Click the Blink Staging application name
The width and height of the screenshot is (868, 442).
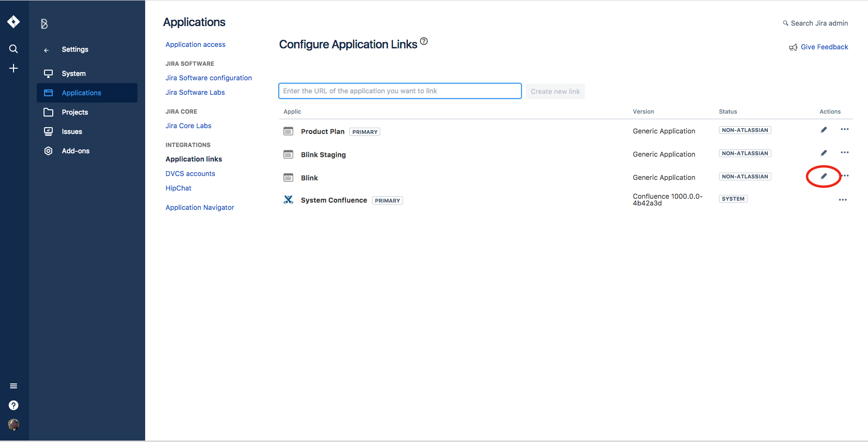click(323, 155)
